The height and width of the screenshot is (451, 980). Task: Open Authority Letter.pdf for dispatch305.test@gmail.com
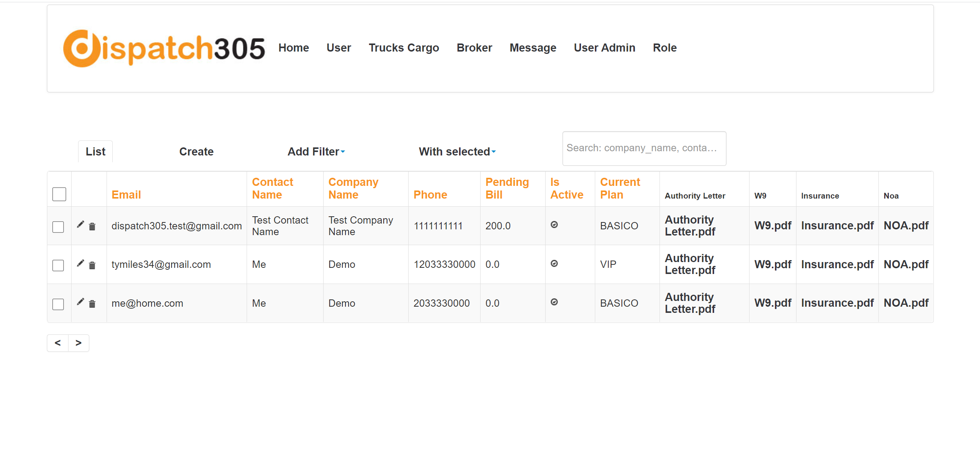tap(690, 225)
